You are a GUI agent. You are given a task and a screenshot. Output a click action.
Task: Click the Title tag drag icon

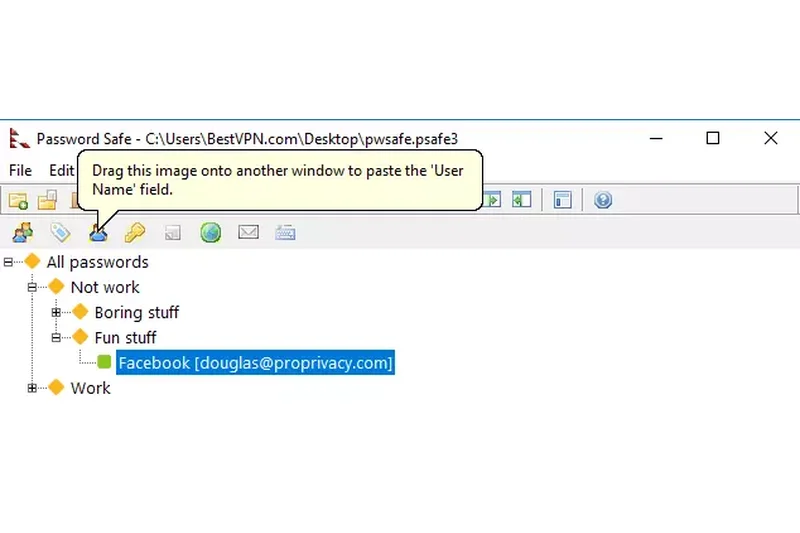tap(60, 233)
